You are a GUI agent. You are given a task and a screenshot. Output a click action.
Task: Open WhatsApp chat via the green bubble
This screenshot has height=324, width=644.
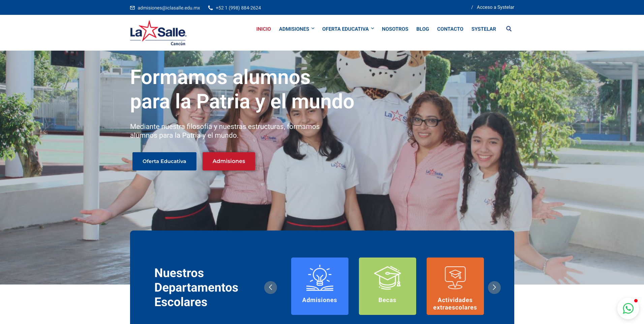point(627,308)
